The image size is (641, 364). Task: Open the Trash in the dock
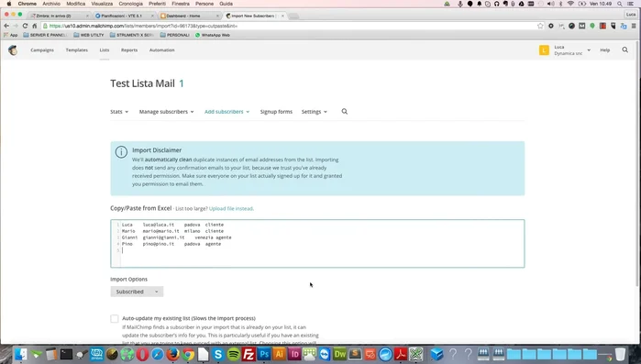(x=620, y=354)
